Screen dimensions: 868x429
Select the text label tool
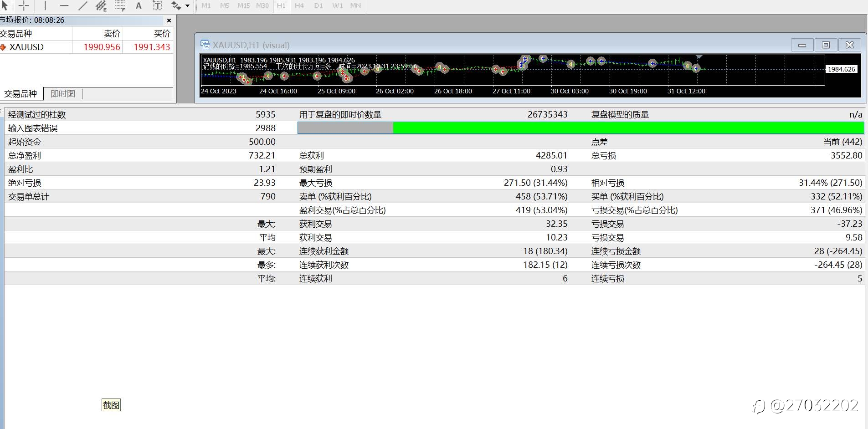click(x=157, y=5)
